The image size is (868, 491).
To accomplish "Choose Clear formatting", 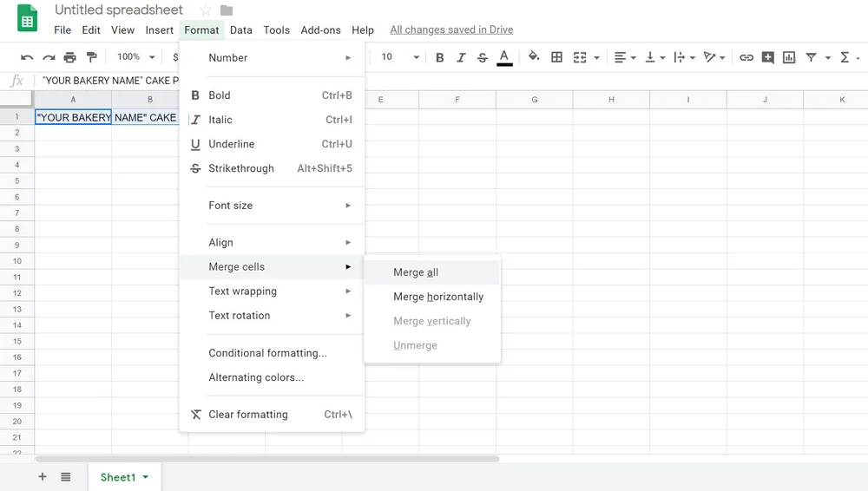I will (272, 415).
